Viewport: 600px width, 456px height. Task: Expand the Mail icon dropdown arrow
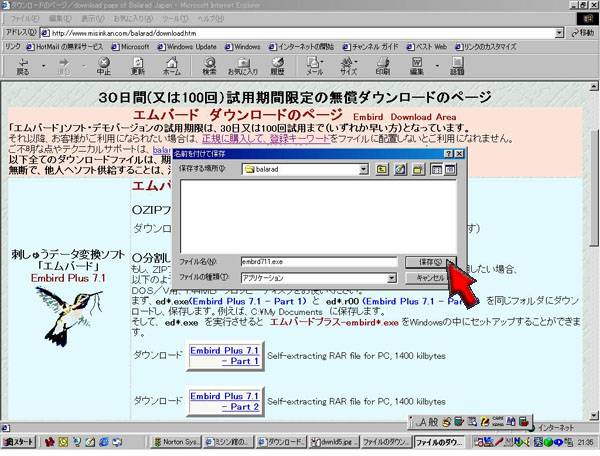pyautogui.click(x=323, y=61)
